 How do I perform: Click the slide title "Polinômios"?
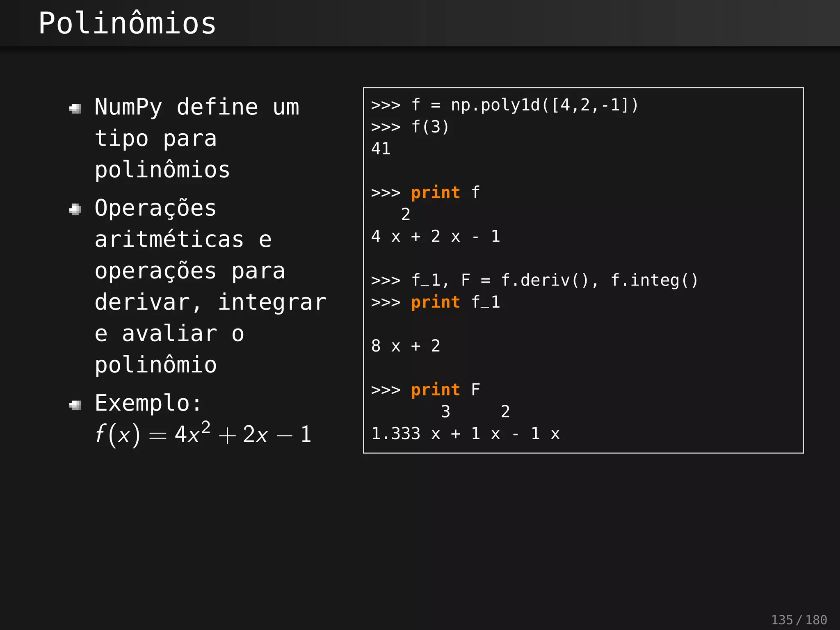[x=127, y=23]
